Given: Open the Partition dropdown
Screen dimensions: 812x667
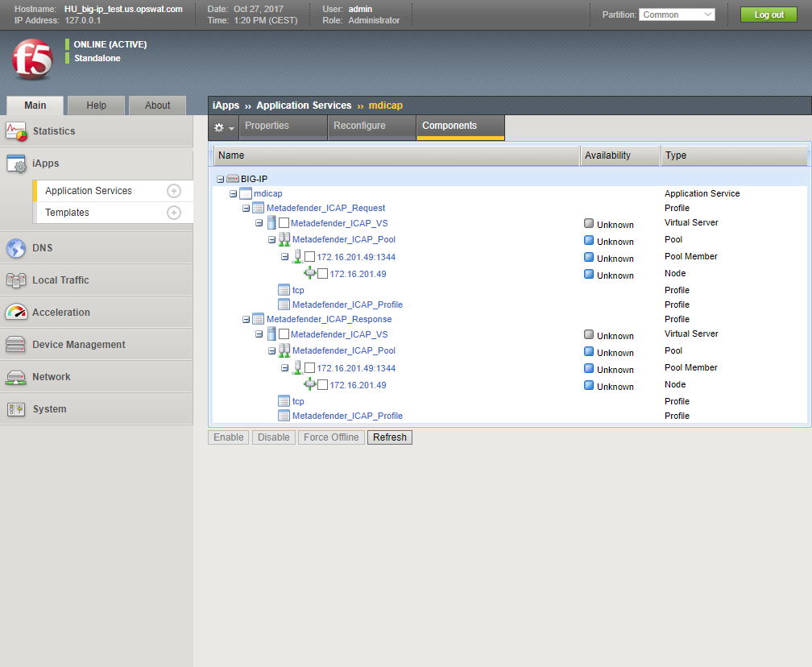Looking at the screenshot, I should 677,14.
